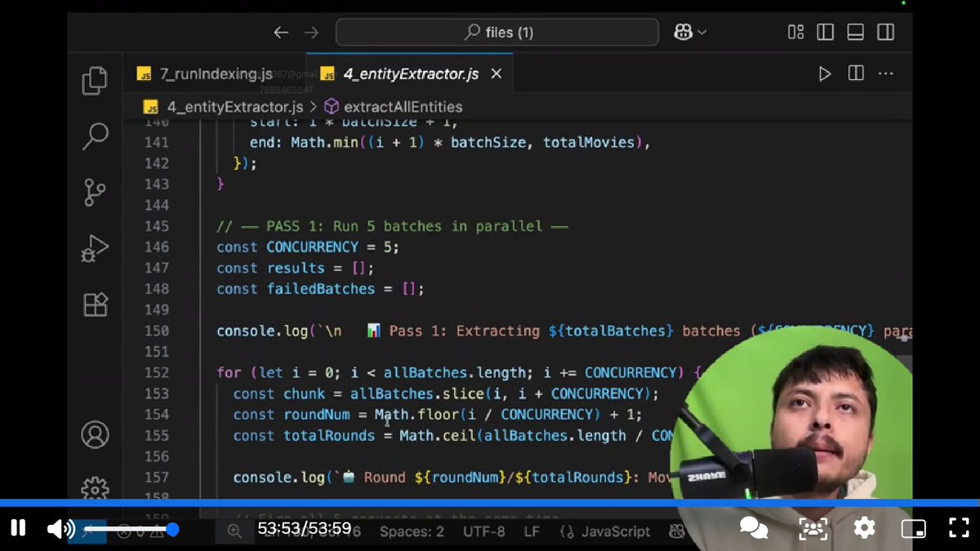Click line number 157 in the gutter
Viewport: 980px width, 551px height.
coord(156,477)
